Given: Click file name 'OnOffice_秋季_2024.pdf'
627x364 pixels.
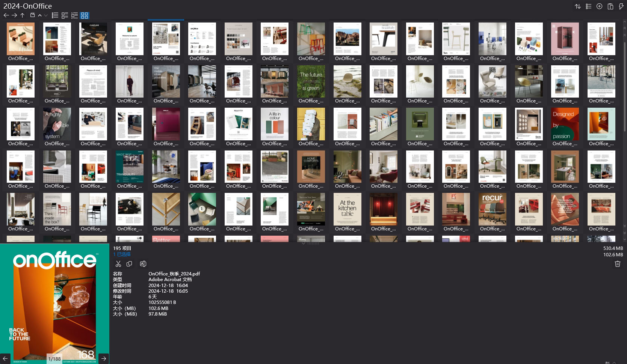Looking at the screenshot, I should click(174, 274).
